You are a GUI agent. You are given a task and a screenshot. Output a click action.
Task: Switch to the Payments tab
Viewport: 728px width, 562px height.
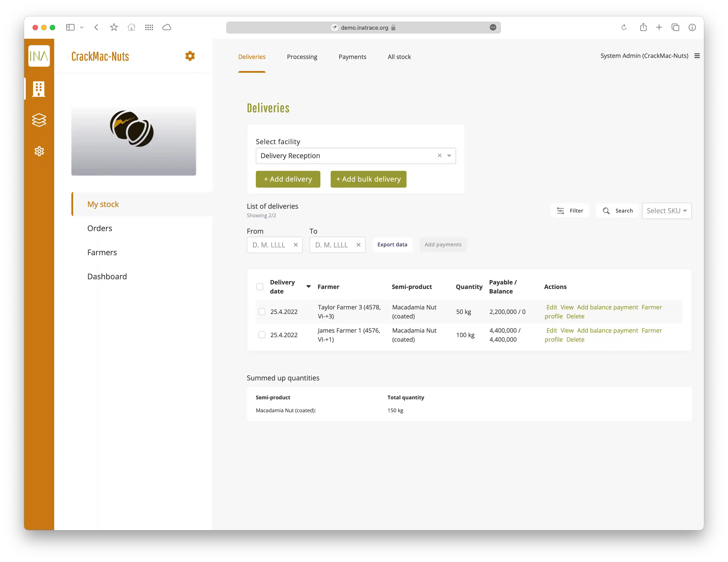[x=352, y=57]
